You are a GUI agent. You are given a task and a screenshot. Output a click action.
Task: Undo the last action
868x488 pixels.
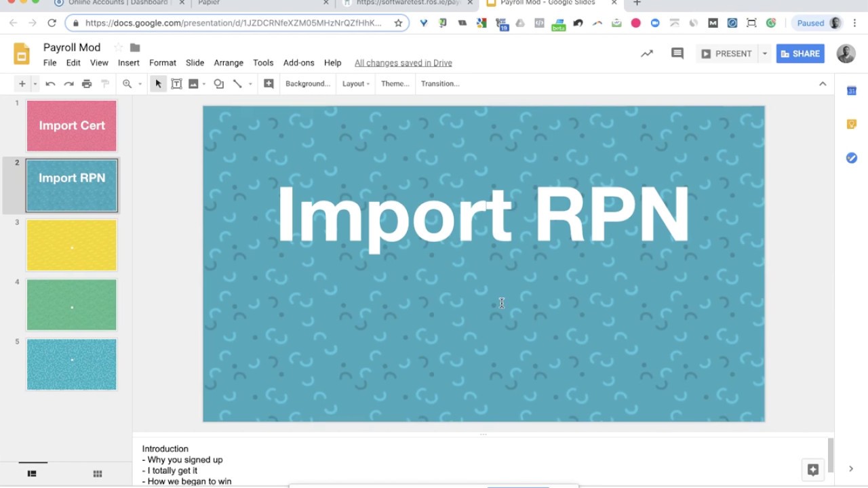(x=50, y=83)
